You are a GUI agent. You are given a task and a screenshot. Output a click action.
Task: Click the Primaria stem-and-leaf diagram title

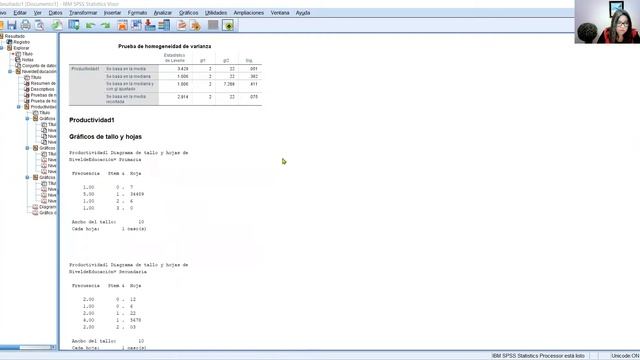click(129, 156)
